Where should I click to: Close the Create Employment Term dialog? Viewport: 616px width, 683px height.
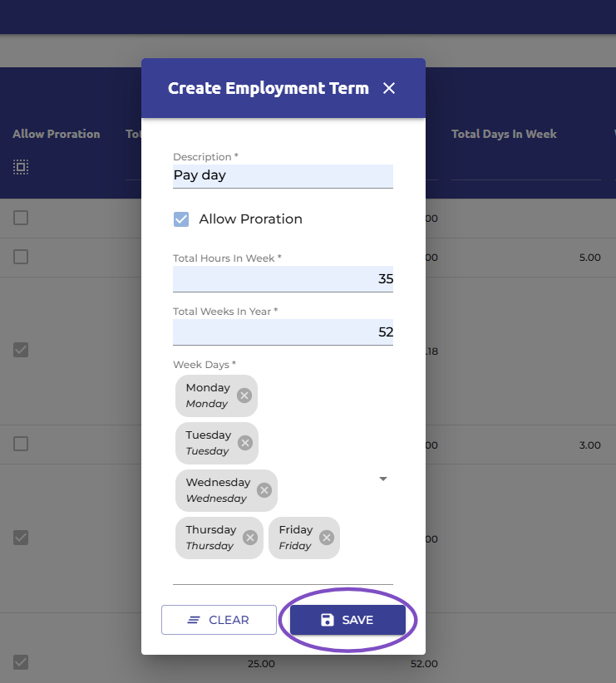tap(389, 88)
